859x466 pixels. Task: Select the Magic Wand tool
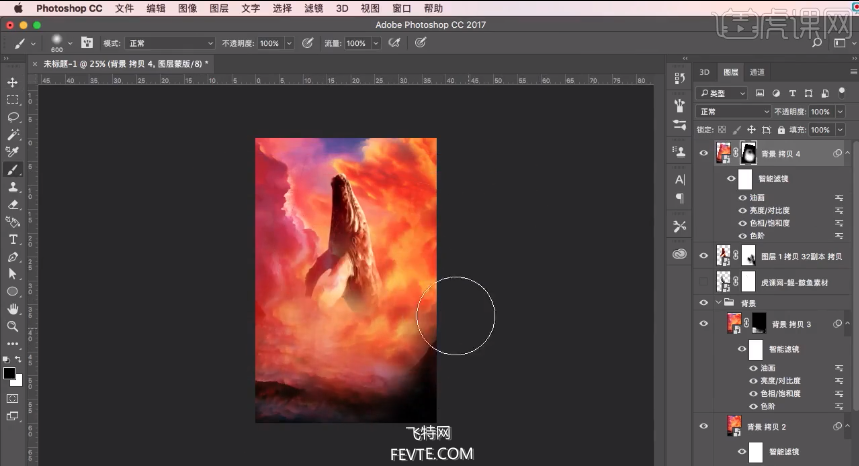pyautogui.click(x=12, y=134)
